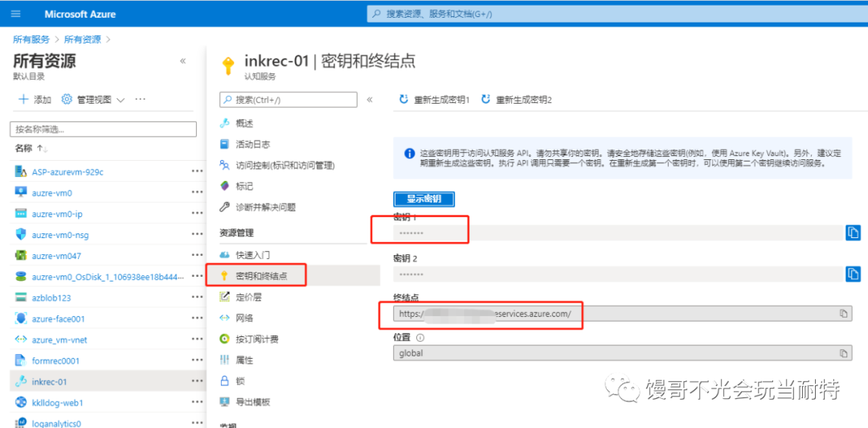Open the 管理视图 dropdown
This screenshot has width=868, height=428.
tap(93, 99)
